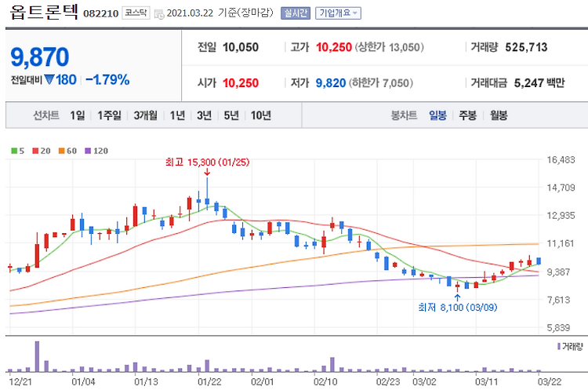Viewport: 588px width, 390px height.
Task: Select the 3년 line chart period
Action: pyautogui.click(x=204, y=115)
